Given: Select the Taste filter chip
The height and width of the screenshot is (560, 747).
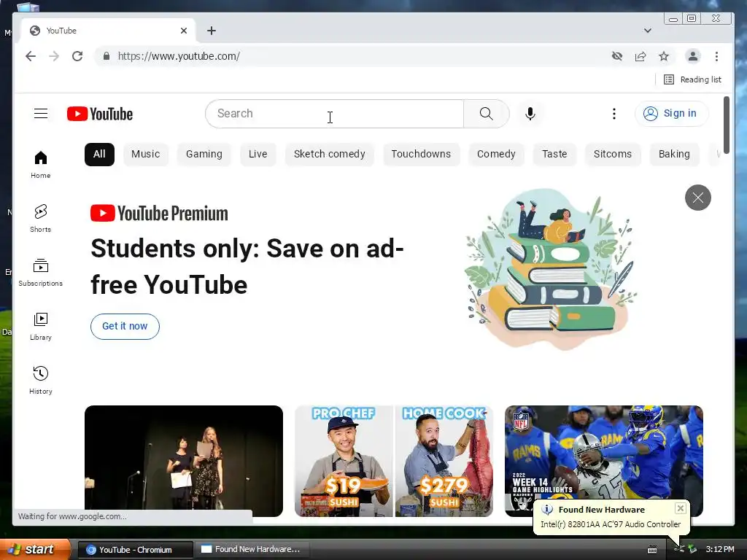Looking at the screenshot, I should click(x=554, y=155).
